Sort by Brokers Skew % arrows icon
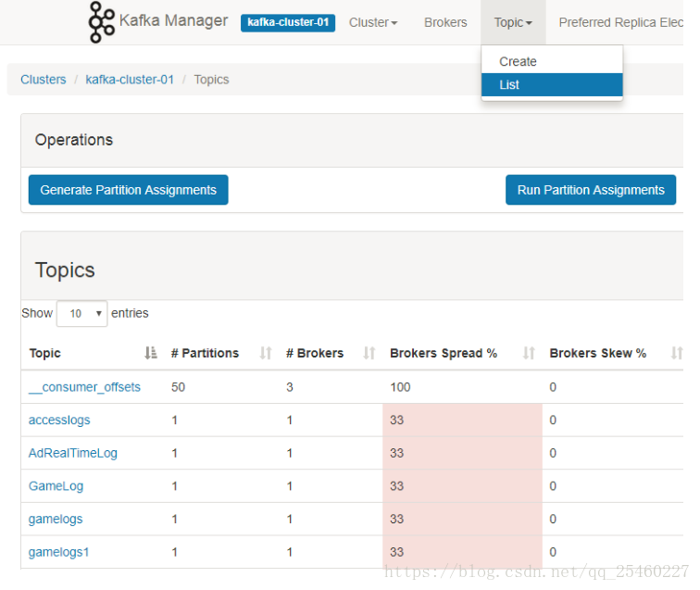The height and width of the screenshot is (590, 700). (676, 353)
